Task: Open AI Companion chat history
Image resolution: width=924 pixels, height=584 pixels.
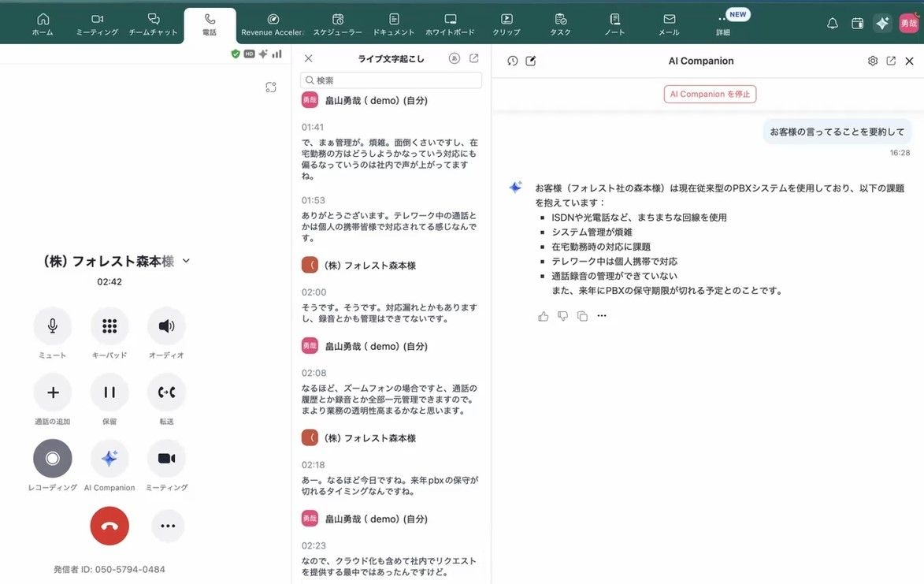Action: 513,61
